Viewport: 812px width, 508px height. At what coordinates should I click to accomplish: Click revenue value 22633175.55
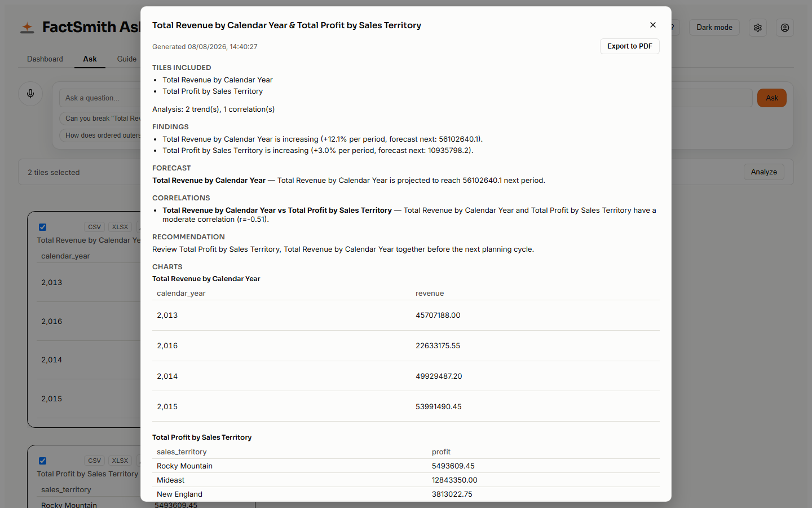tap(438, 345)
